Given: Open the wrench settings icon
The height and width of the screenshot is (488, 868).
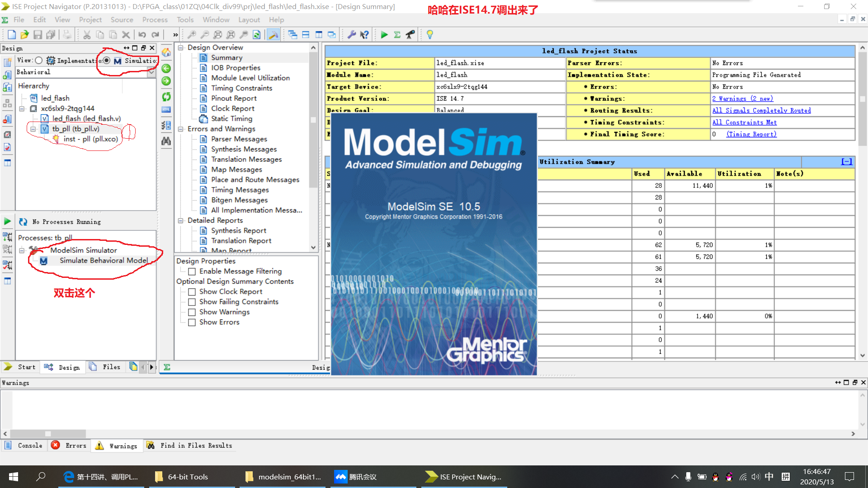Looking at the screenshot, I should click(x=351, y=35).
